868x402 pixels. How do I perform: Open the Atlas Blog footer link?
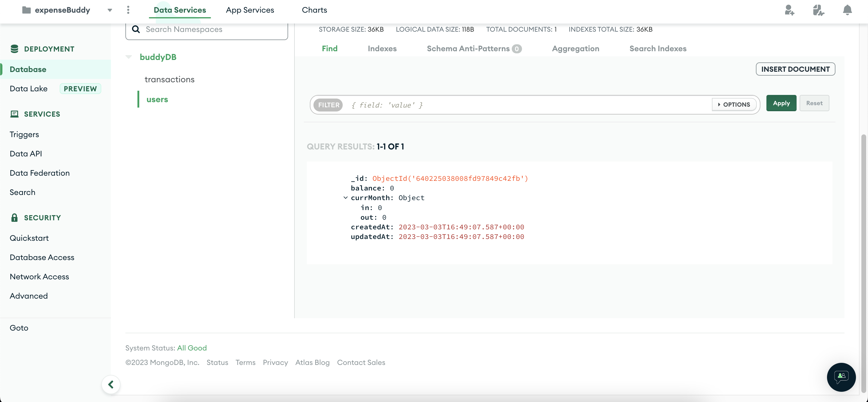(312, 362)
